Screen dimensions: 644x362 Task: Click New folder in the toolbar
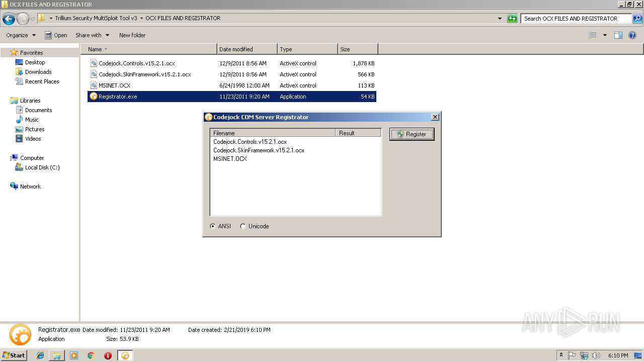[x=132, y=35]
